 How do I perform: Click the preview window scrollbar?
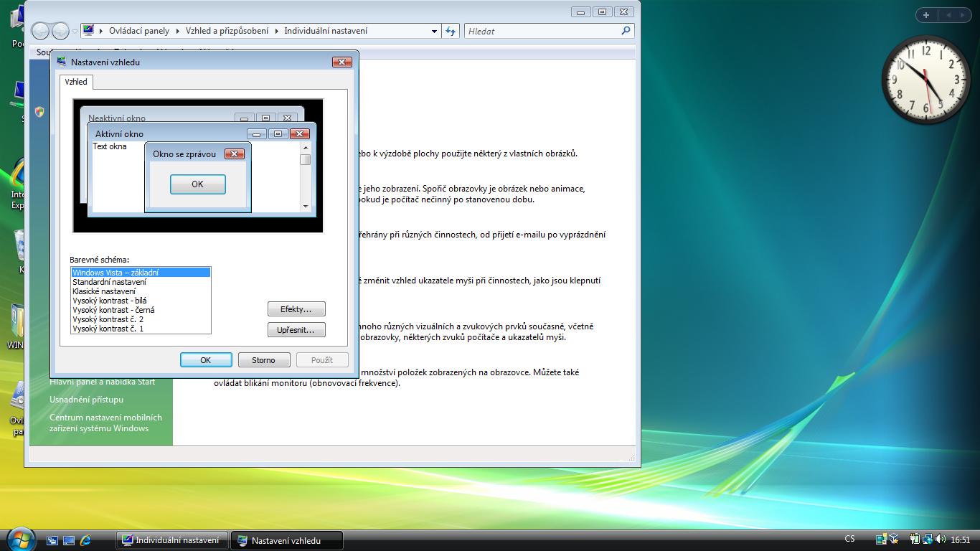pyautogui.click(x=306, y=176)
